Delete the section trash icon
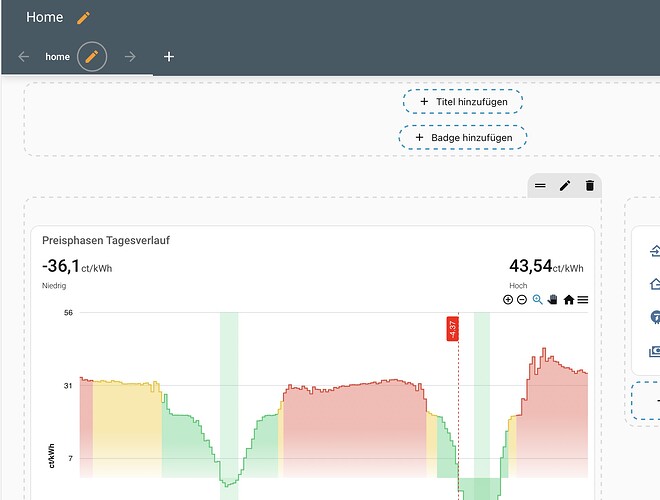 pyautogui.click(x=590, y=186)
